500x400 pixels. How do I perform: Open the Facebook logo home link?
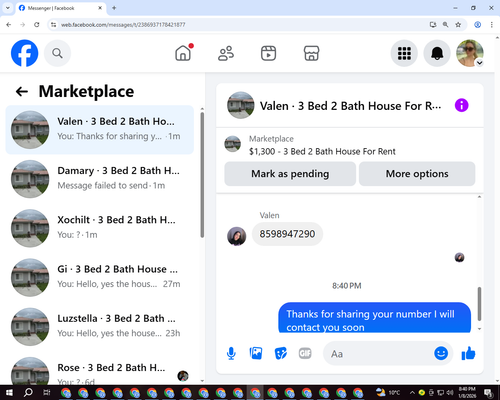24,53
